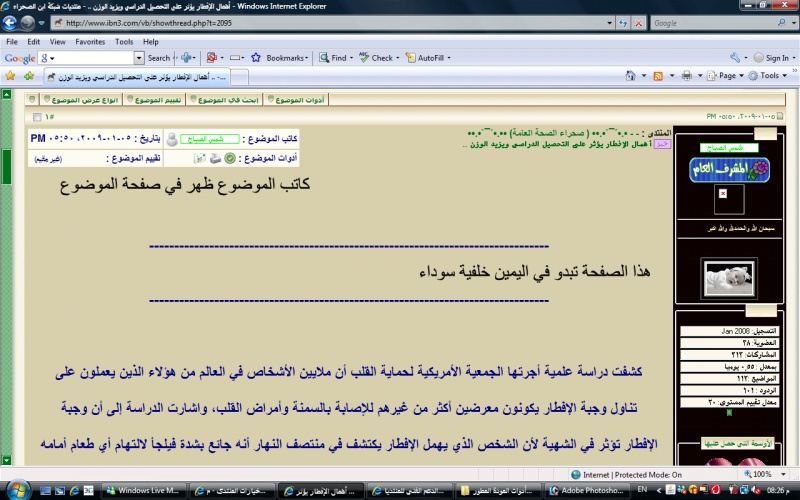
Task: Click the browser Back arrow button
Action: pyautogui.click(x=11, y=22)
